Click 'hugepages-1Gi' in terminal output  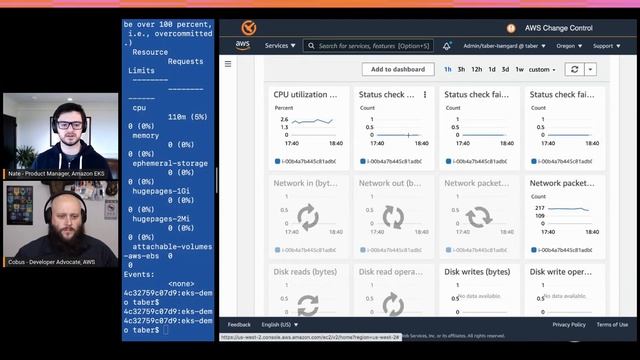[x=161, y=191]
